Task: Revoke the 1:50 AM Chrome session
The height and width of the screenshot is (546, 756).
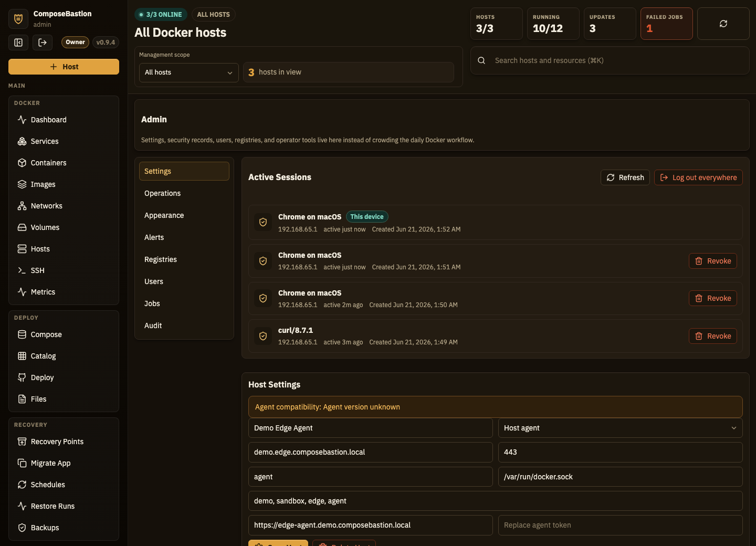Action: 713,298
